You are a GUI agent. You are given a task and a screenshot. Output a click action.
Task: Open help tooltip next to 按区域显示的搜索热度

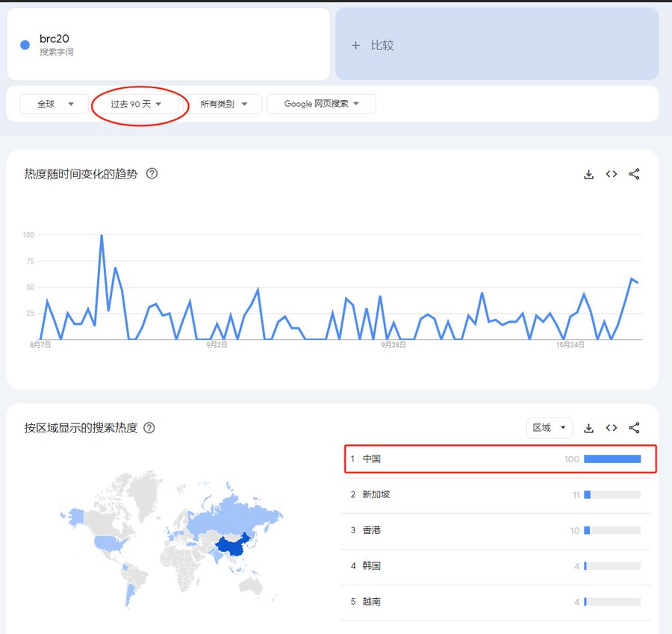(x=149, y=428)
